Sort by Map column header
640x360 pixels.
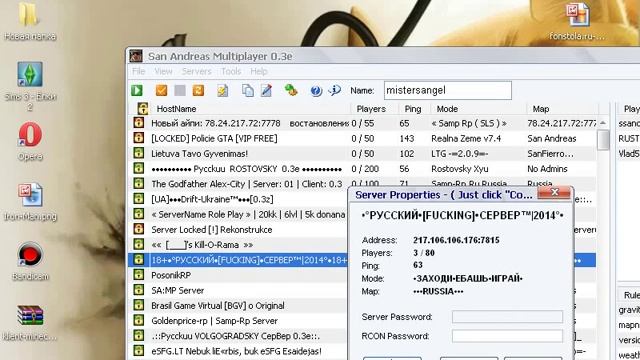click(562, 109)
